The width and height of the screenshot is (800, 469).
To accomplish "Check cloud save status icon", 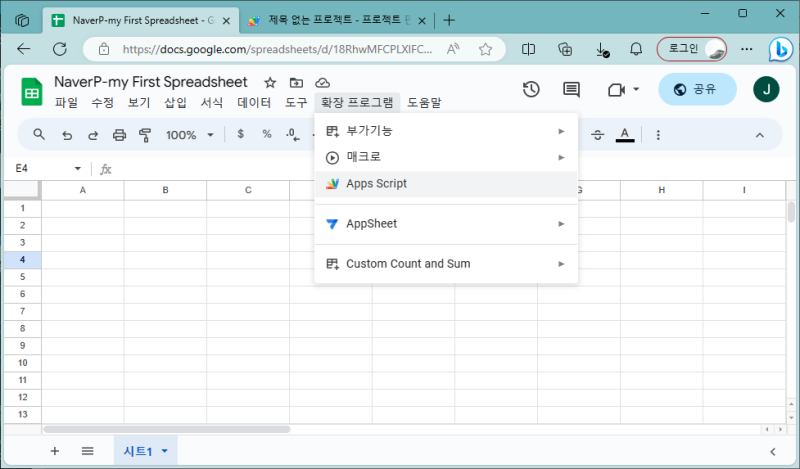I will tap(322, 83).
